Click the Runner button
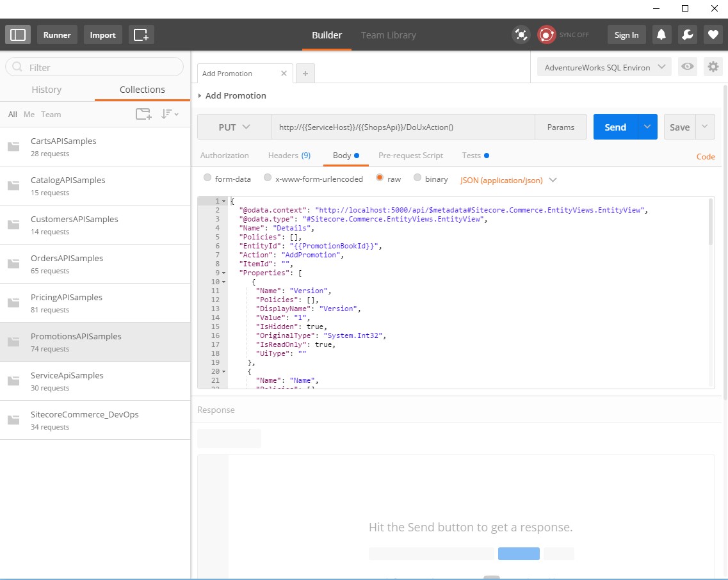728x580 pixels. [x=57, y=35]
